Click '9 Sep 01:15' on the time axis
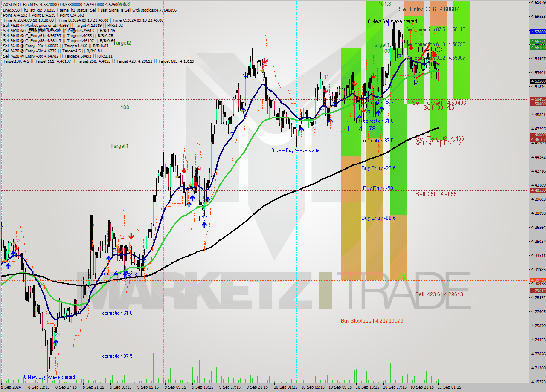This screenshot has height=392, width=546. click(122, 387)
